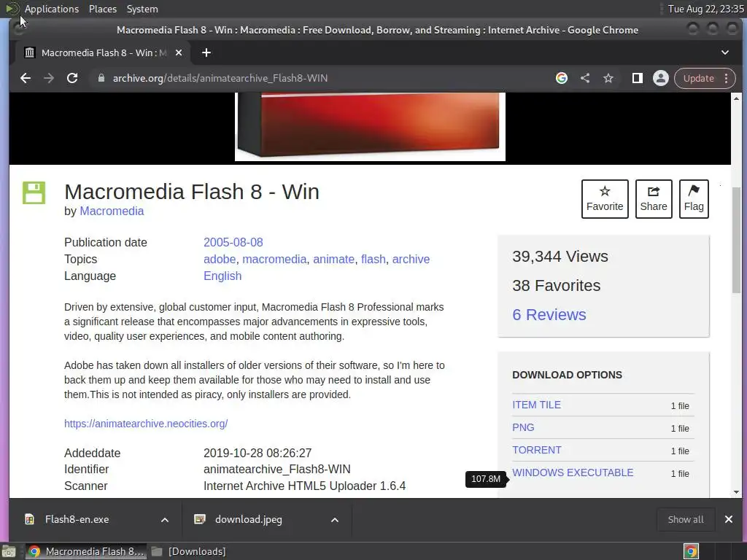
Task: Open the Places menu
Action: tap(102, 9)
